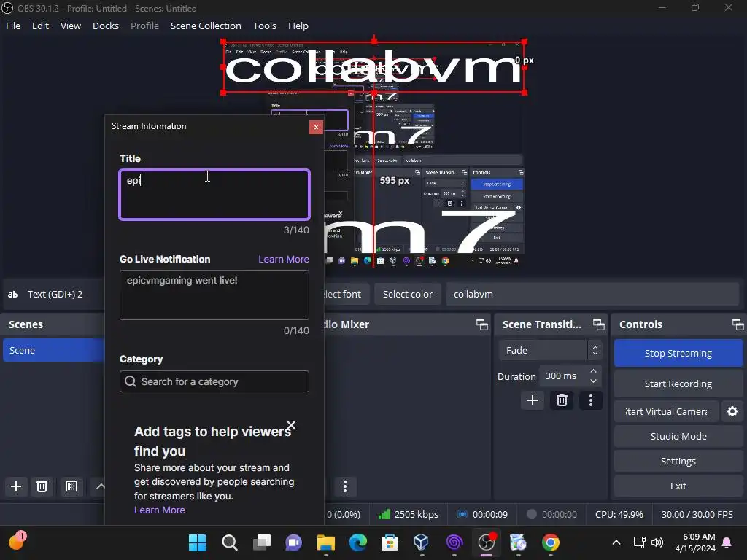Open the purple chat app on taskbar
The height and width of the screenshot is (560, 747).
[293, 542]
